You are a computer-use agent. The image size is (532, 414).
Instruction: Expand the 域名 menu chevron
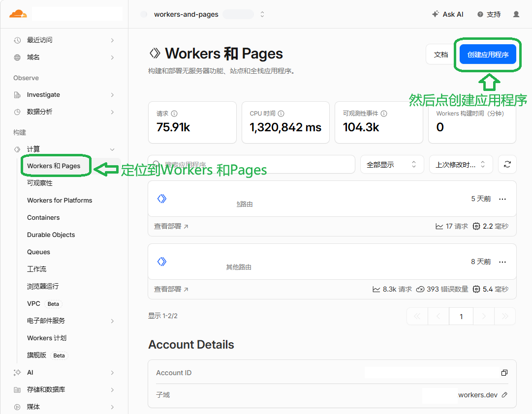point(112,58)
